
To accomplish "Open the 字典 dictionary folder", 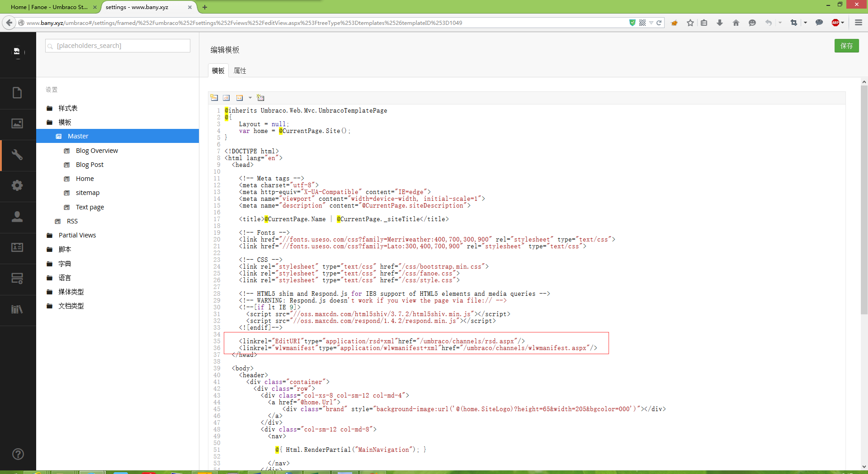I will (65, 264).
